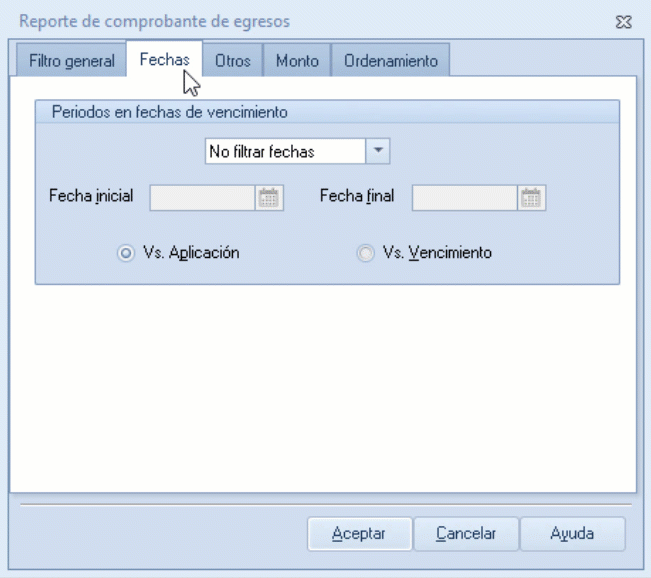Show the Ordenamiento tab
Screen dimensions: 651x578
click(x=391, y=61)
